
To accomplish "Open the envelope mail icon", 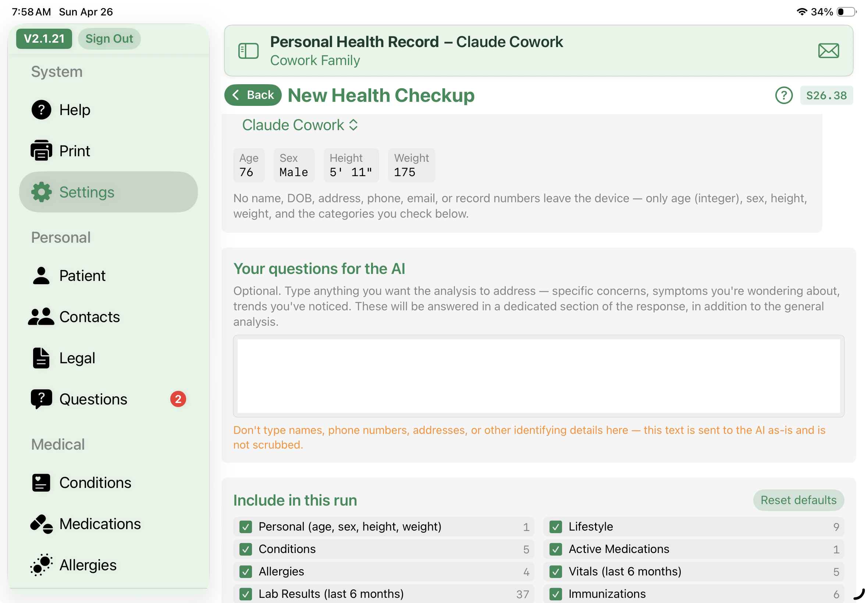I will pyautogui.click(x=828, y=51).
